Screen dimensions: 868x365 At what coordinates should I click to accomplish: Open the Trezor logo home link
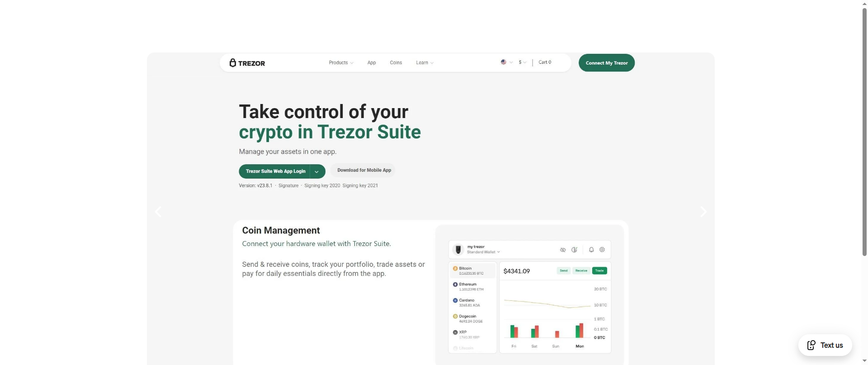pyautogui.click(x=247, y=63)
